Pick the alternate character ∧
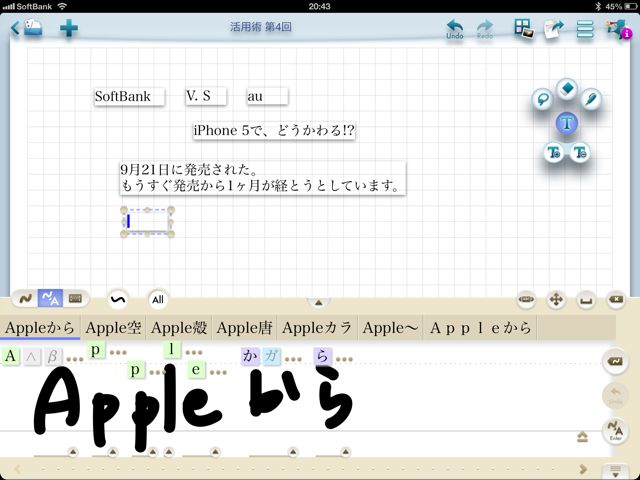The image size is (640, 480). click(x=31, y=356)
